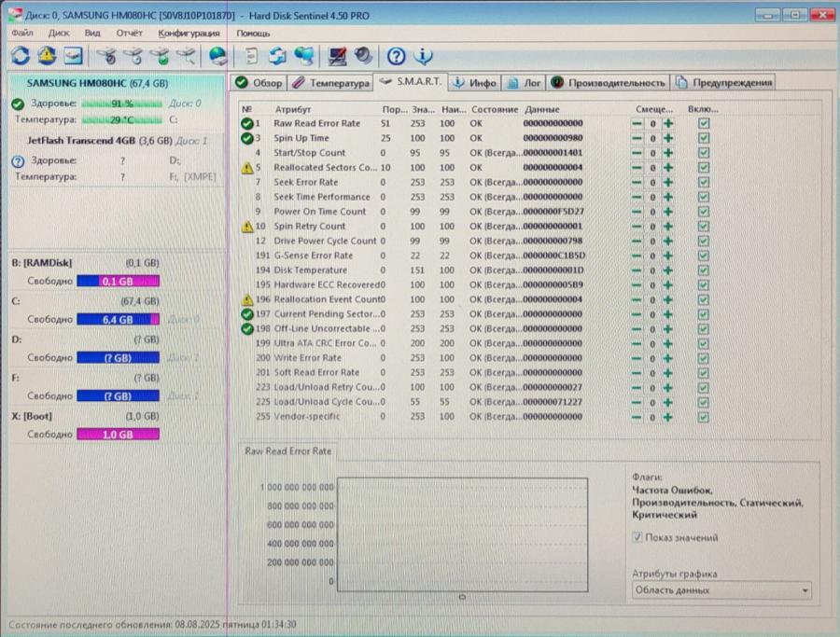Select the Reallocated Sectors Count attribute row
This screenshot has width=840, height=637.
click(308, 167)
